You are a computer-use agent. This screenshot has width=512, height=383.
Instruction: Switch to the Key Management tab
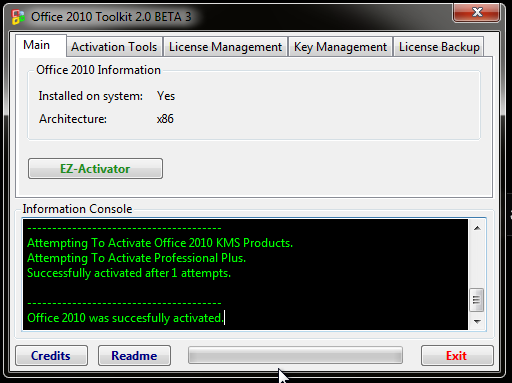(x=340, y=47)
